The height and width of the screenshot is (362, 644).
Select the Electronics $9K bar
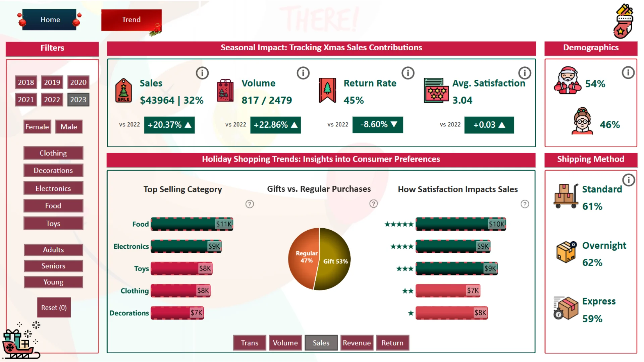click(186, 246)
